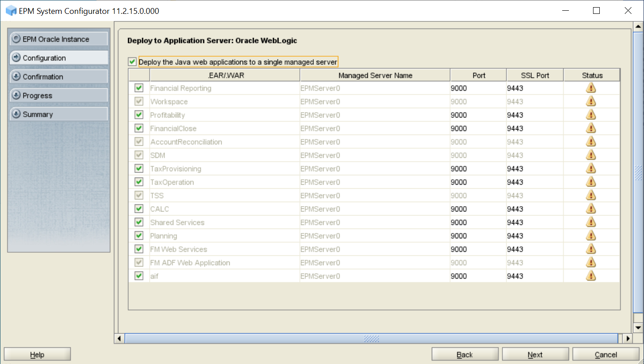Click the SSL Port field for CALC

pos(535,209)
